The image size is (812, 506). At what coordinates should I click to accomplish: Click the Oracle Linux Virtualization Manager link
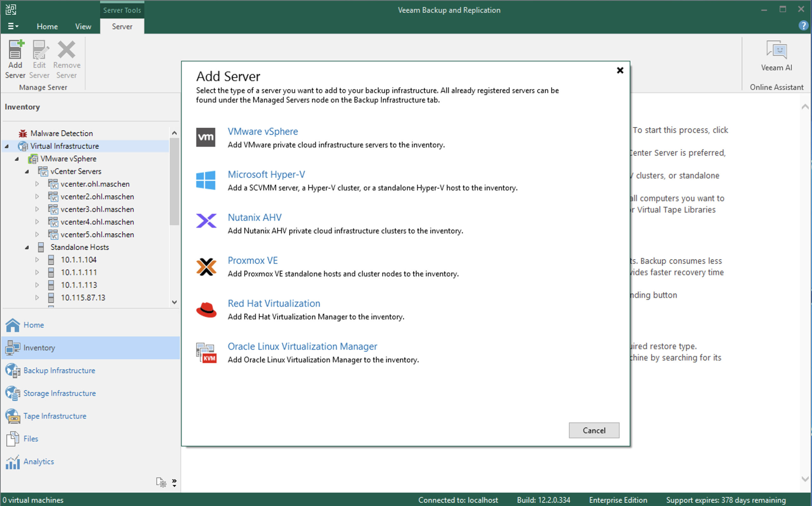[302, 346]
